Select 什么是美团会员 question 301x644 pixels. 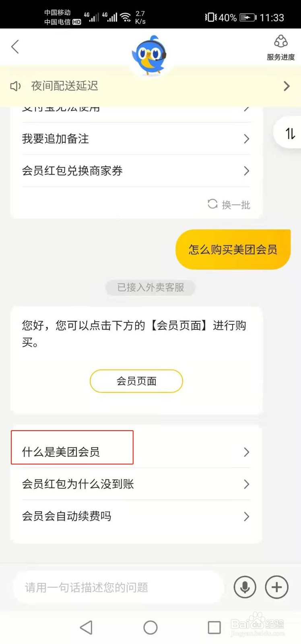pyautogui.click(x=61, y=452)
